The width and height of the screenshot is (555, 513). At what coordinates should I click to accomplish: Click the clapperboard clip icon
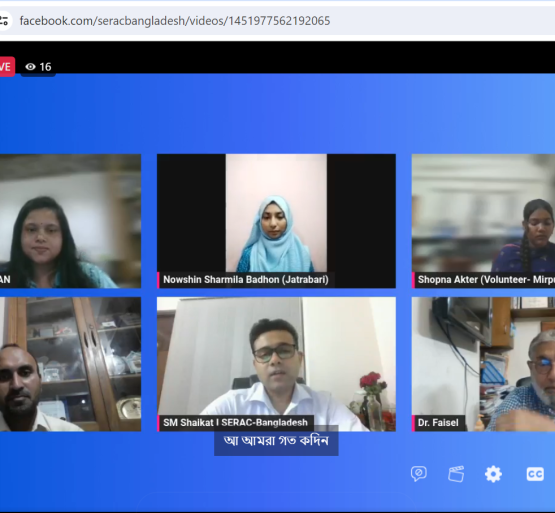coord(456,474)
